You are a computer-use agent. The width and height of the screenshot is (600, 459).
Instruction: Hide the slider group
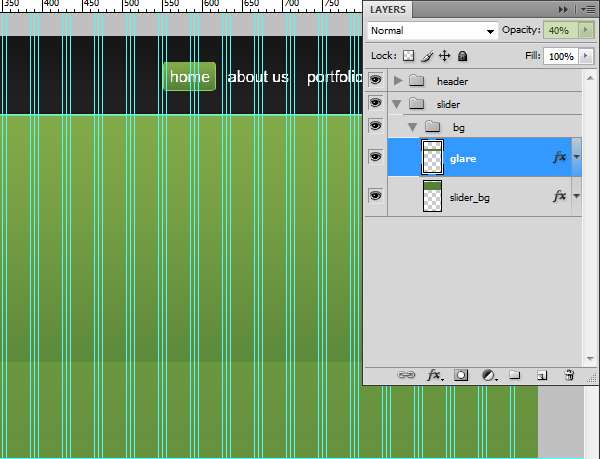coord(375,103)
